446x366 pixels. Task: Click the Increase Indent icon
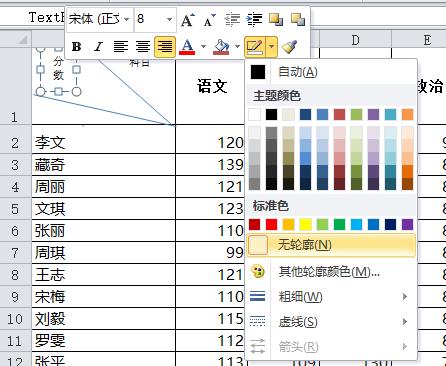coord(254,20)
